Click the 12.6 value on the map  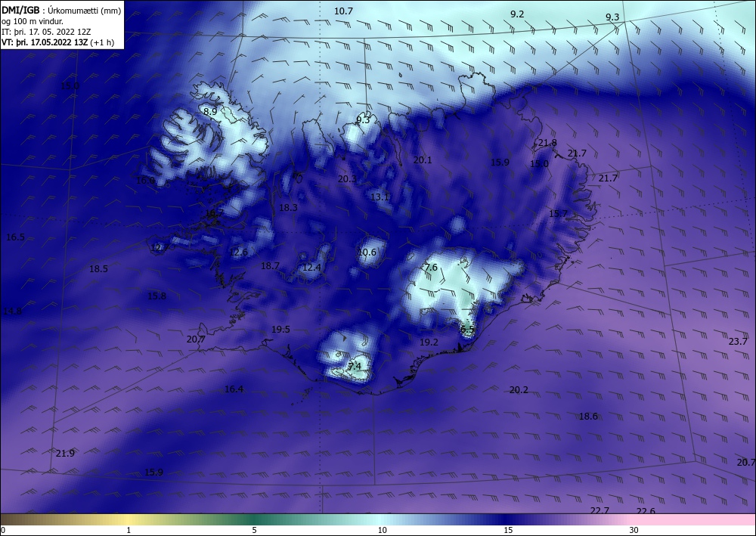(x=238, y=252)
